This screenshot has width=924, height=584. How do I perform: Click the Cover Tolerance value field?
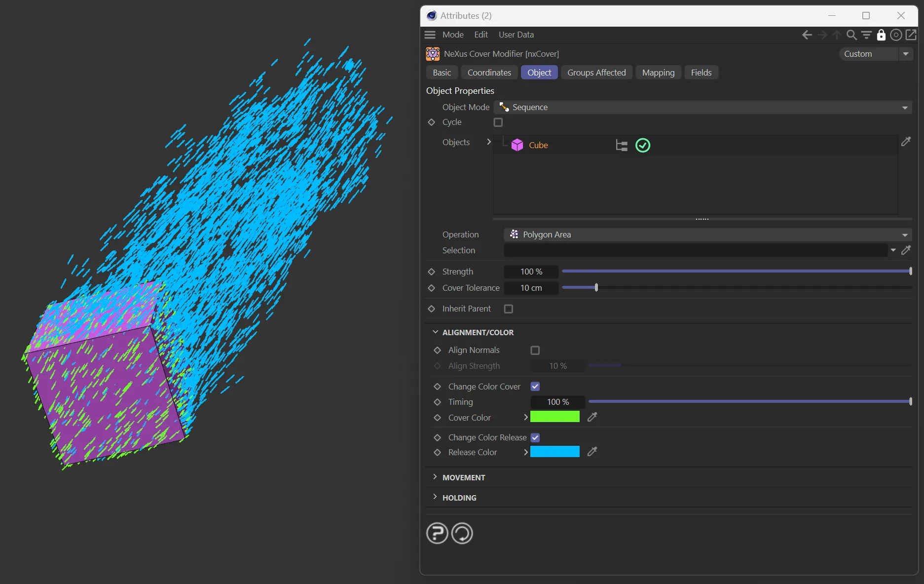[x=531, y=288]
